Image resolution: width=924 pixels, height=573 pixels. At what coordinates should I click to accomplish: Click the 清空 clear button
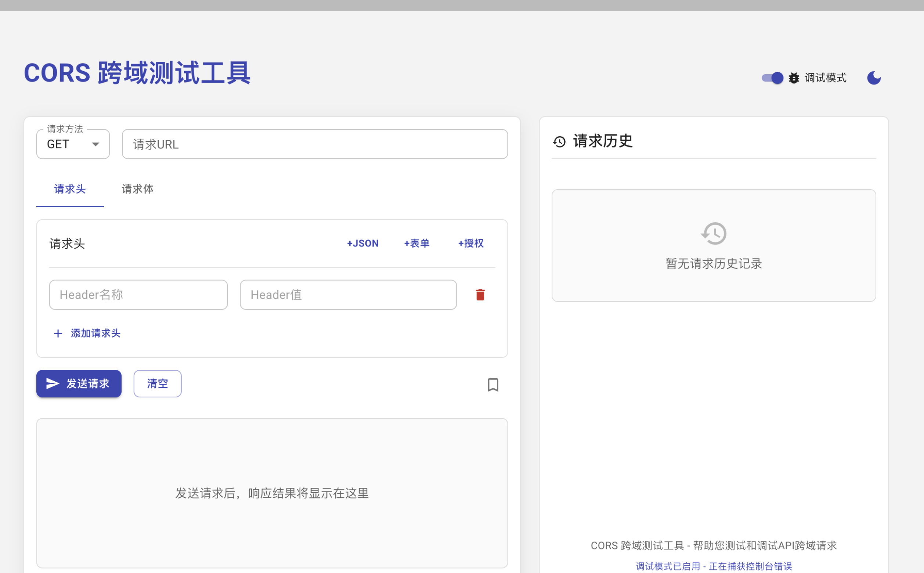click(157, 384)
